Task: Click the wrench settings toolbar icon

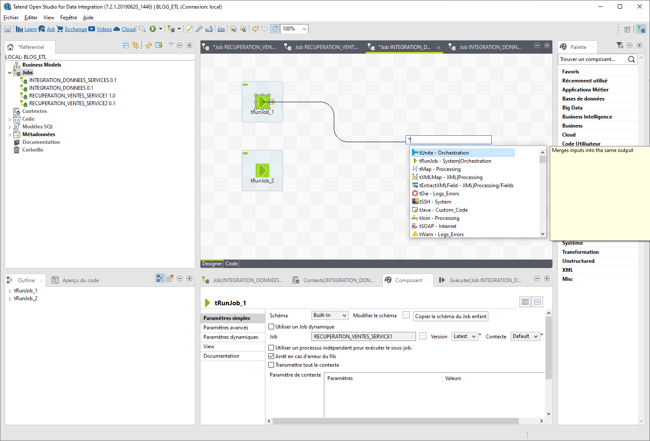Action: [x=199, y=29]
